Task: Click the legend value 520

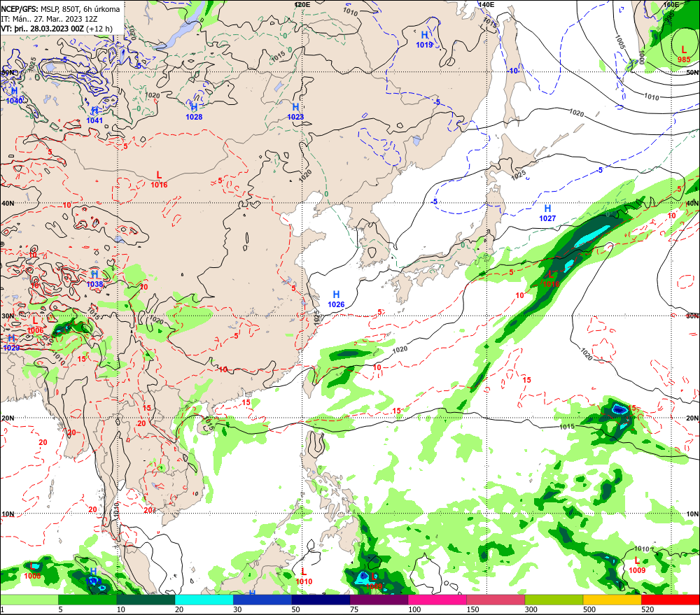Action: tap(647, 609)
